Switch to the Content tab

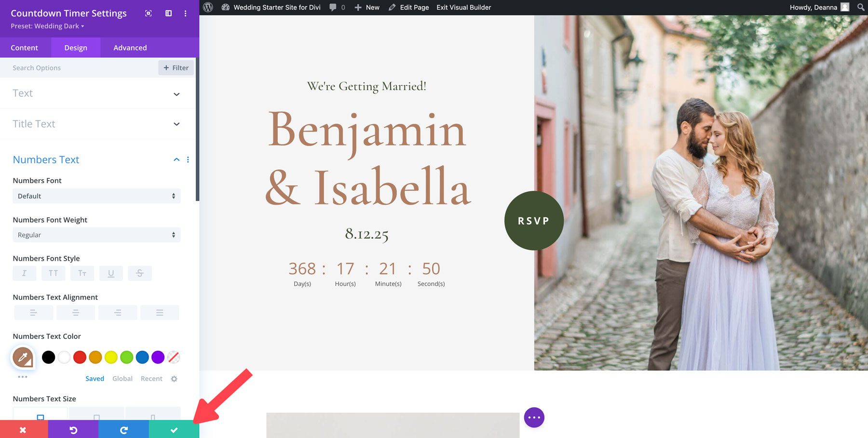pyautogui.click(x=25, y=47)
